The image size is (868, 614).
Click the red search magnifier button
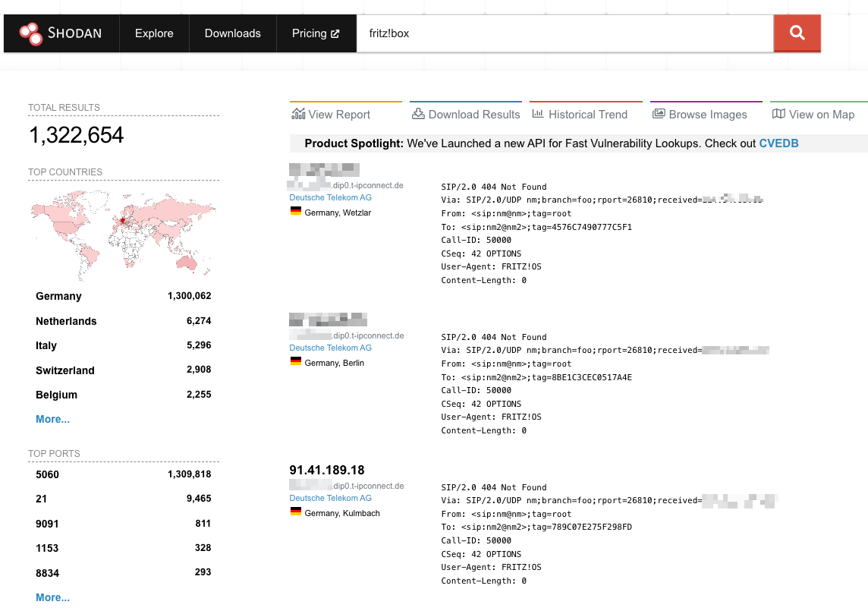coord(797,33)
